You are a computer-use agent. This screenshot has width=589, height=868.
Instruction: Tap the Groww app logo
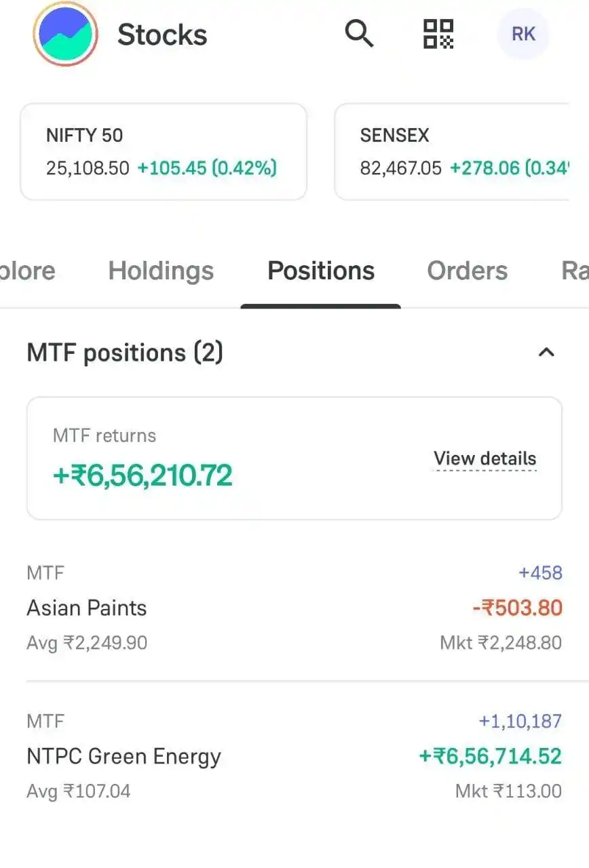(66, 34)
